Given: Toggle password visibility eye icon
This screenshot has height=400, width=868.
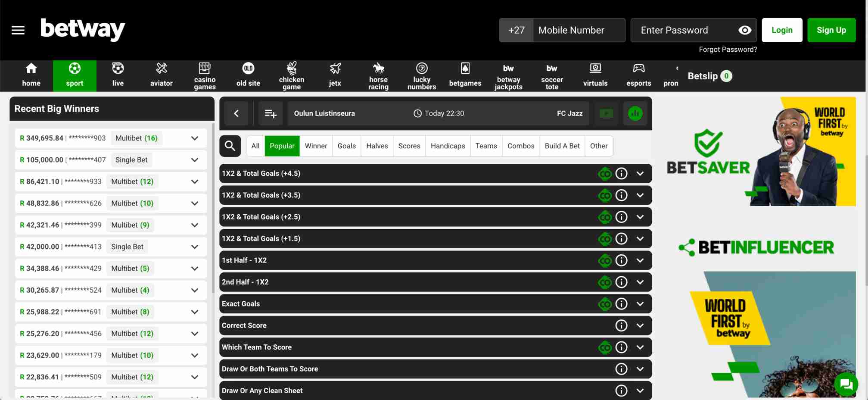Looking at the screenshot, I should tap(745, 30).
